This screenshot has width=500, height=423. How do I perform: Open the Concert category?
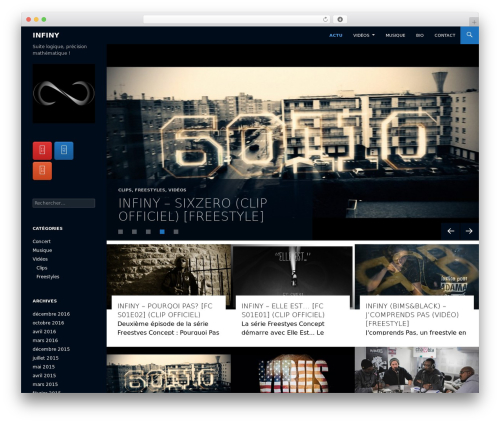tap(42, 241)
